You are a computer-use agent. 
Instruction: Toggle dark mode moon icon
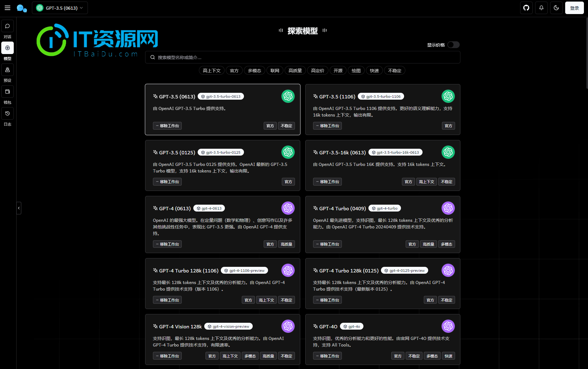click(556, 8)
